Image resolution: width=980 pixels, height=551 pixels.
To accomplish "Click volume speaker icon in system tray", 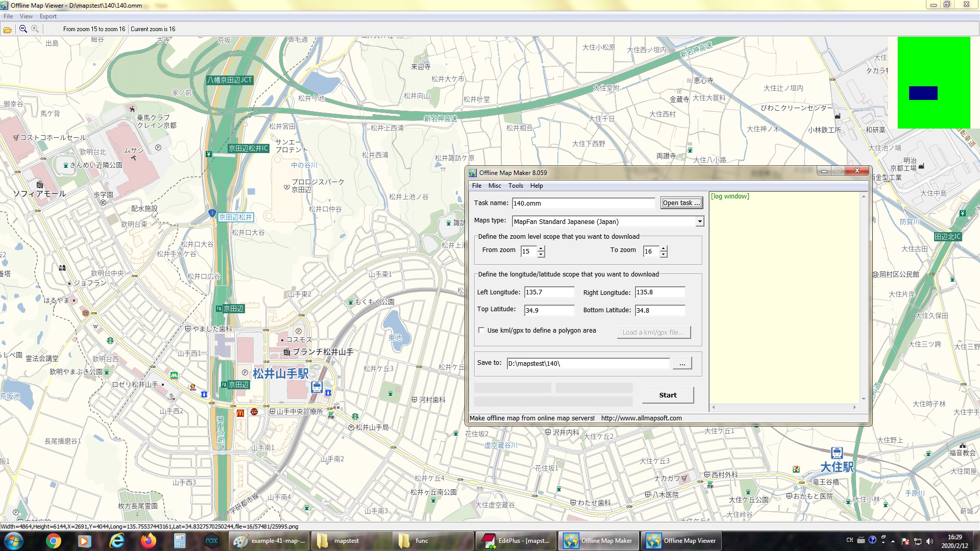I will [929, 541].
